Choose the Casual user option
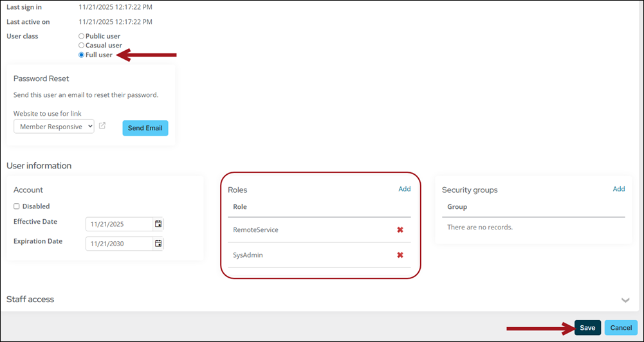Image resolution: width=644 pixels, height=342 pixels. (81, 46)
